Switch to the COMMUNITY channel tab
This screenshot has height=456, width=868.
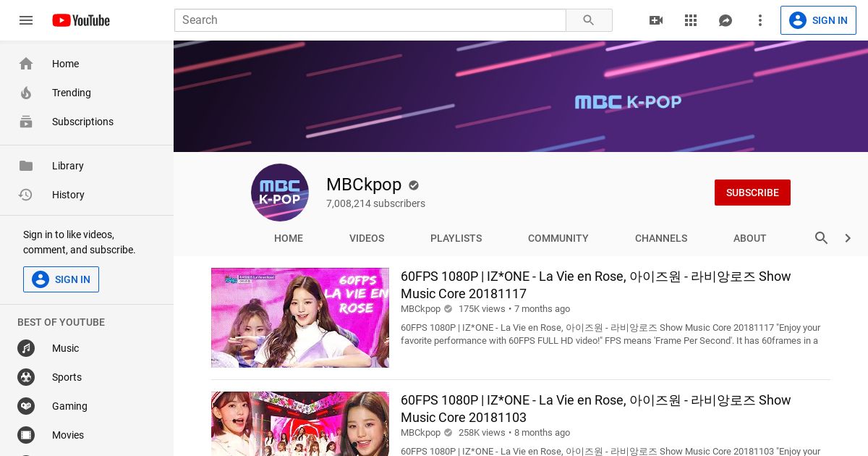coord(558,238)
